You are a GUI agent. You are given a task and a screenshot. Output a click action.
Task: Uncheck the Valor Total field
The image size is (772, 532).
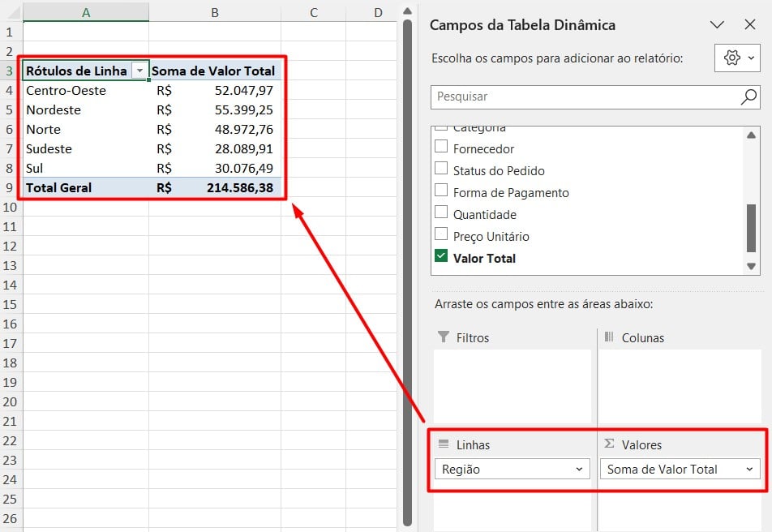click(x=441, y=258)
